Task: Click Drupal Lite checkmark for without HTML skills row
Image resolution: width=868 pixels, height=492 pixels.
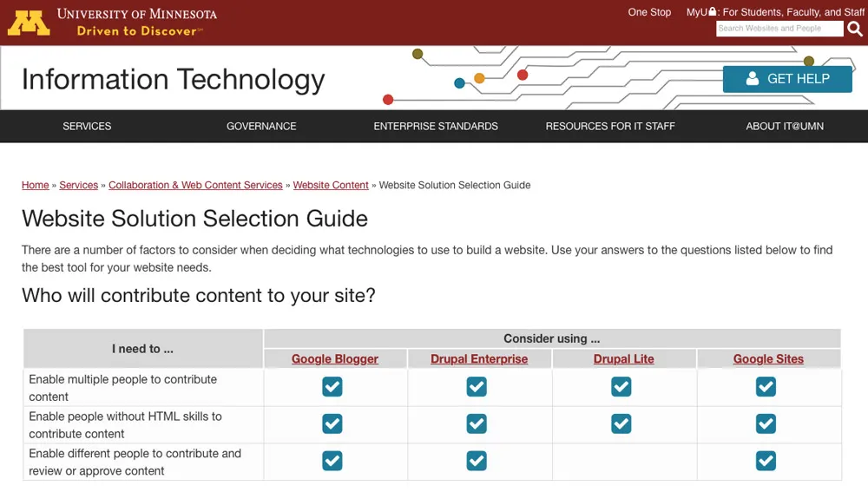Action: (x=621, y=423)
